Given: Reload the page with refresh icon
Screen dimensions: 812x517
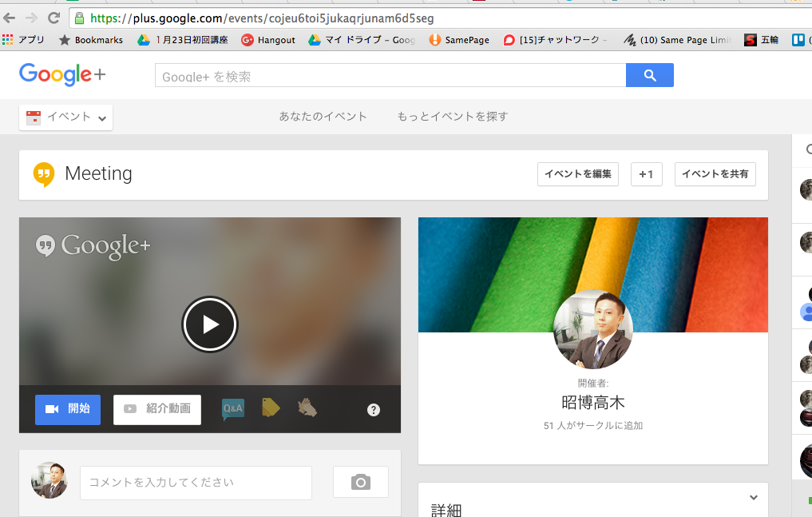Looking at the screenshot, I should pos(53,18).
